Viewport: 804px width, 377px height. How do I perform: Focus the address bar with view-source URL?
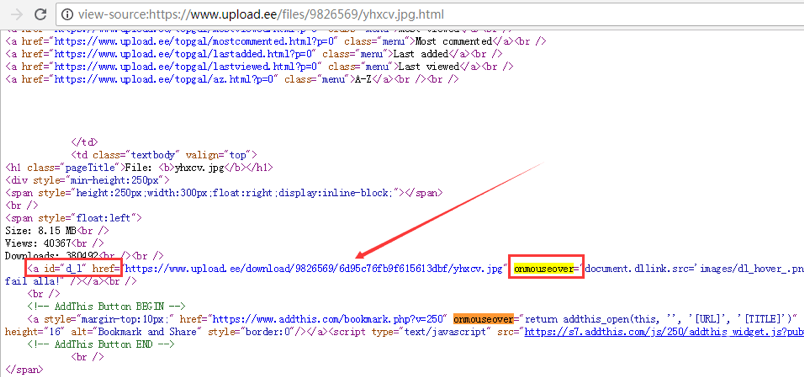pyautogui.click(x=430, y=14)
